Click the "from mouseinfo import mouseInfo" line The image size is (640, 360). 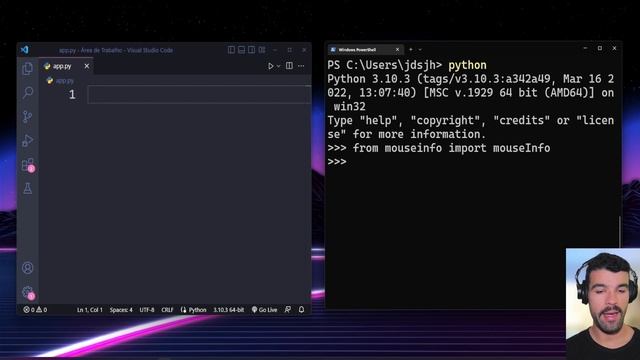tap(451, 148)
